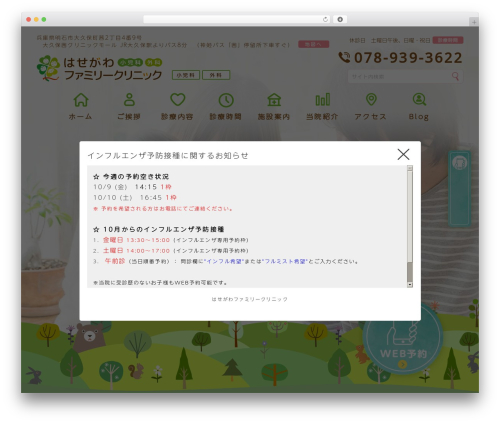Click the 10/9 (金) 14:15 slot line
Viewport: 500px width, 423px height.
pos(132,187)
